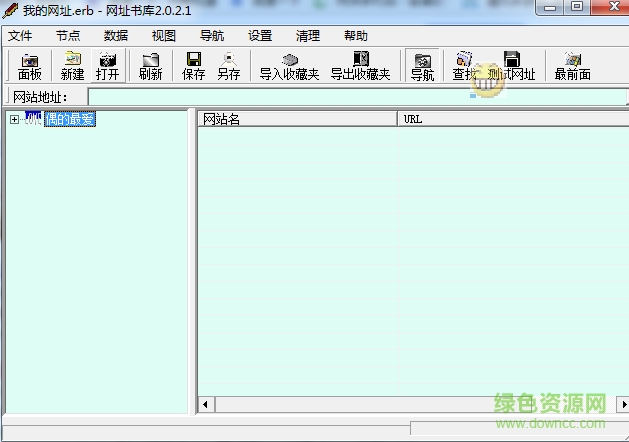Click the horizontal scrollbar left arrow

[206, 404]
